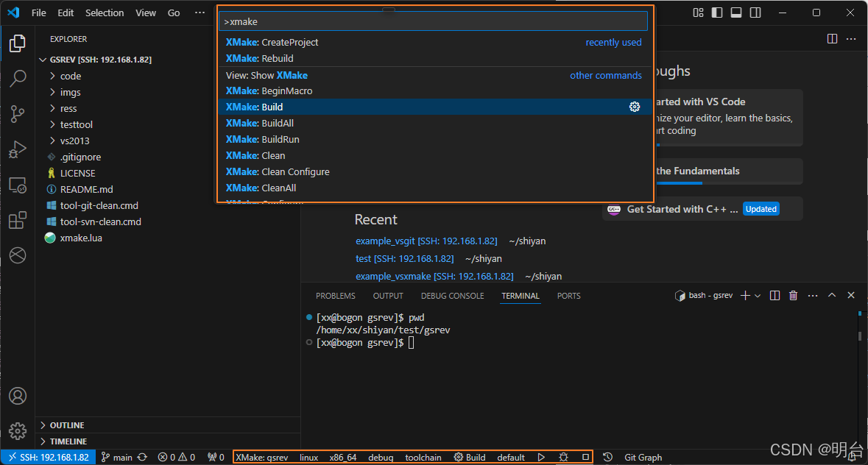Click the XMake debug bug icon in status bar
The width and height of the screenshot is (868, 465).
pyautogui.click(x=563, y=457)
